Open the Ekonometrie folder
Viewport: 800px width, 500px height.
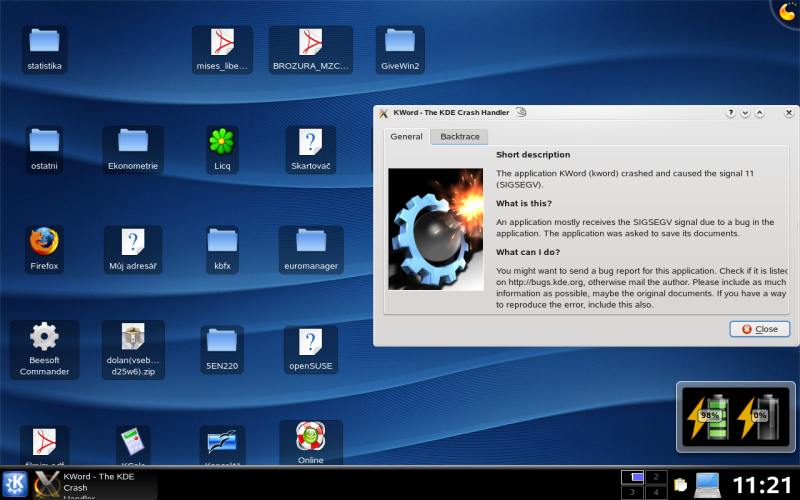(133, 149)
